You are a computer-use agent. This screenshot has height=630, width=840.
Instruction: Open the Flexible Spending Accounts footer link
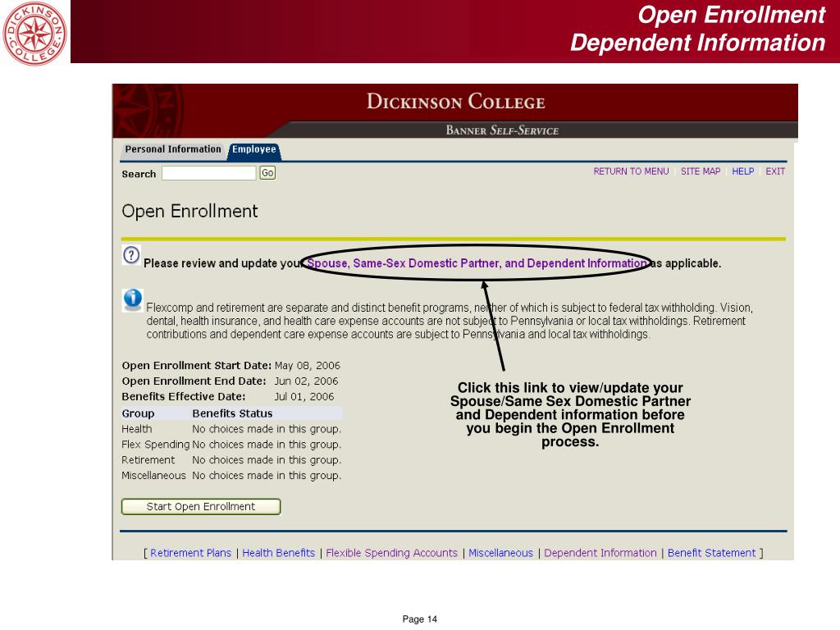point(391,553)
